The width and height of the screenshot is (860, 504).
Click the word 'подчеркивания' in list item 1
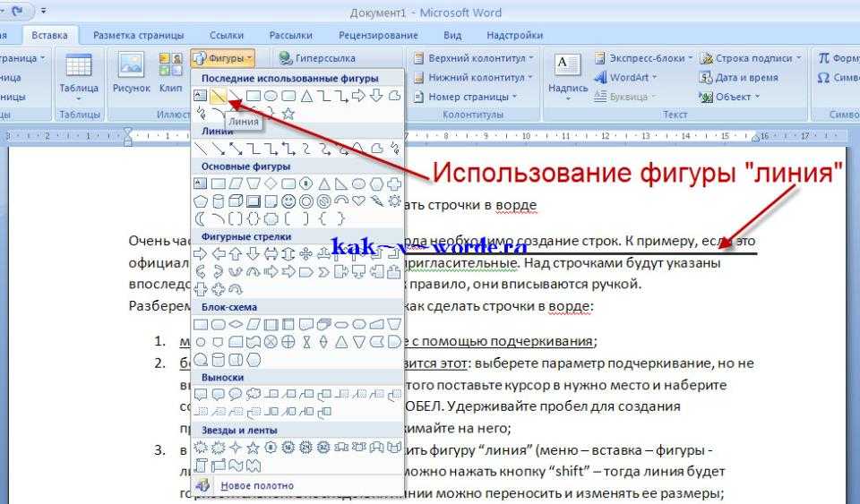pyautogui.click(x=541, y=341)
